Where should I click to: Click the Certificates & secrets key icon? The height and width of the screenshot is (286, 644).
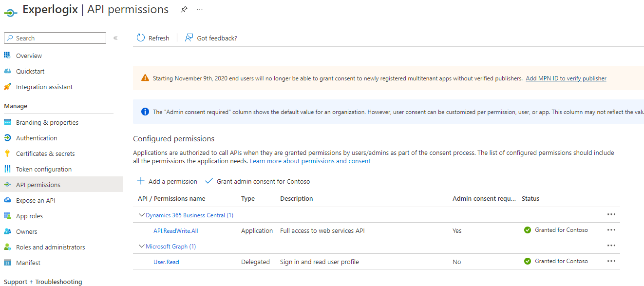tap(7, 153)
